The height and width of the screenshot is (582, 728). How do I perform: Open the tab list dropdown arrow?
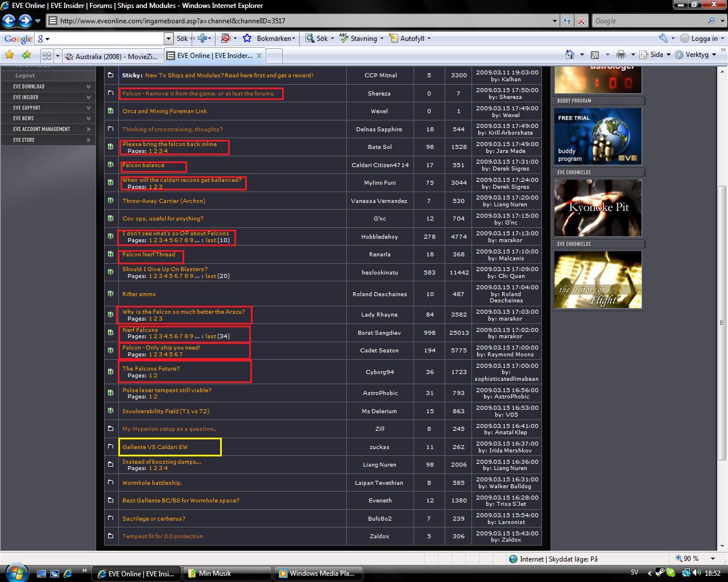pyautogui.click(x=57, y=56)
